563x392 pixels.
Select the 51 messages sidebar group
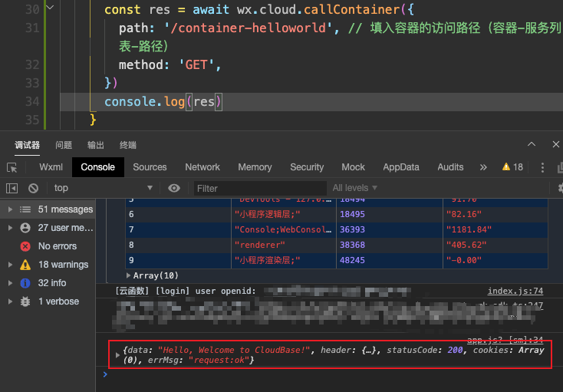click(x=65, y=209)
